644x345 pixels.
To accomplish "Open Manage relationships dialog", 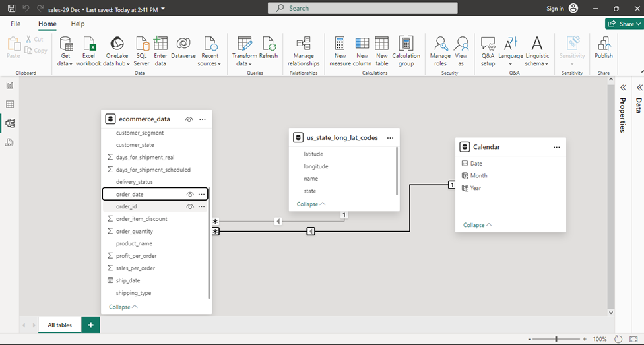I will pos(304,51).
